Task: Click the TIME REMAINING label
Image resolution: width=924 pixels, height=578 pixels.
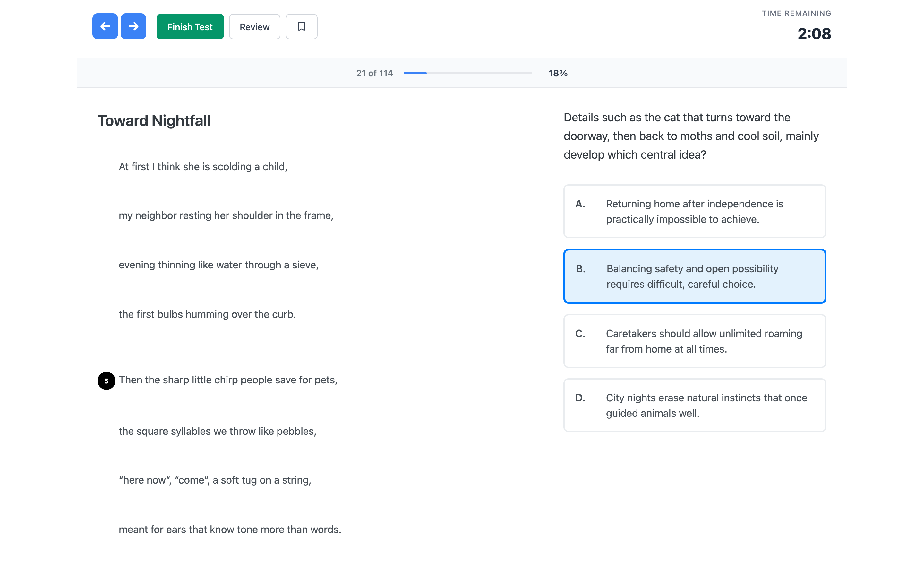Action: pyautogui.click(x=797, y=13)
